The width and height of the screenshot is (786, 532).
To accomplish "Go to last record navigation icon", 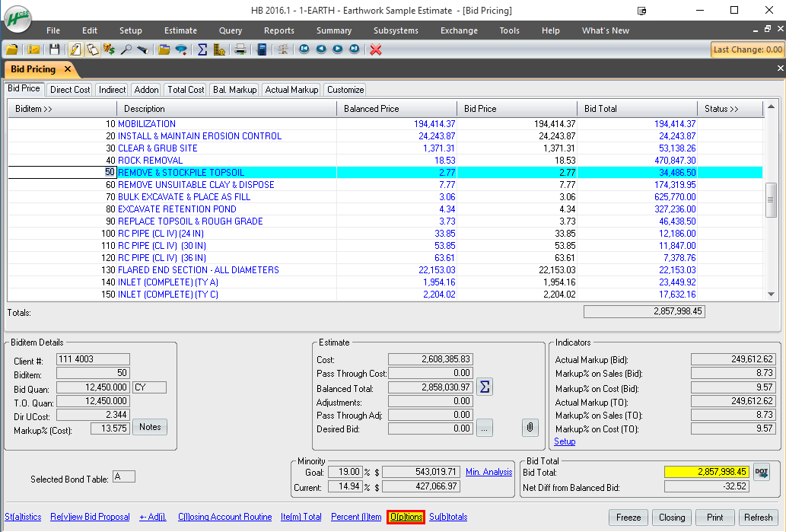I will [x=355, y=49].
